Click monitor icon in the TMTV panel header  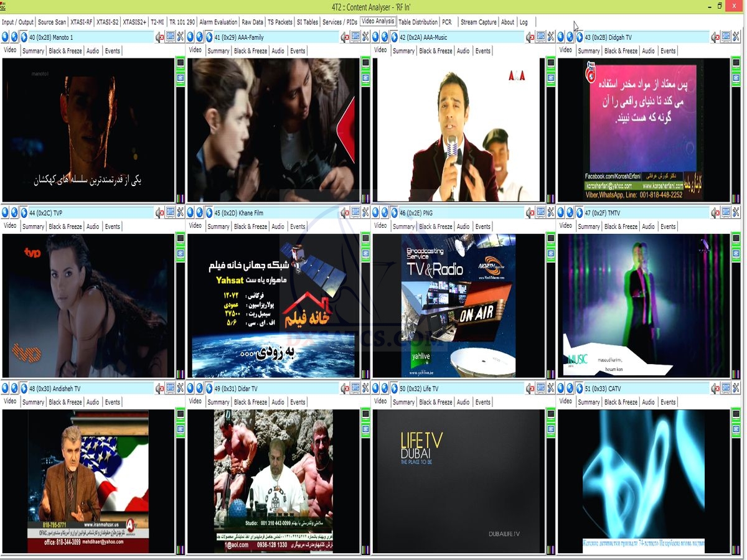tap(726, 213)
